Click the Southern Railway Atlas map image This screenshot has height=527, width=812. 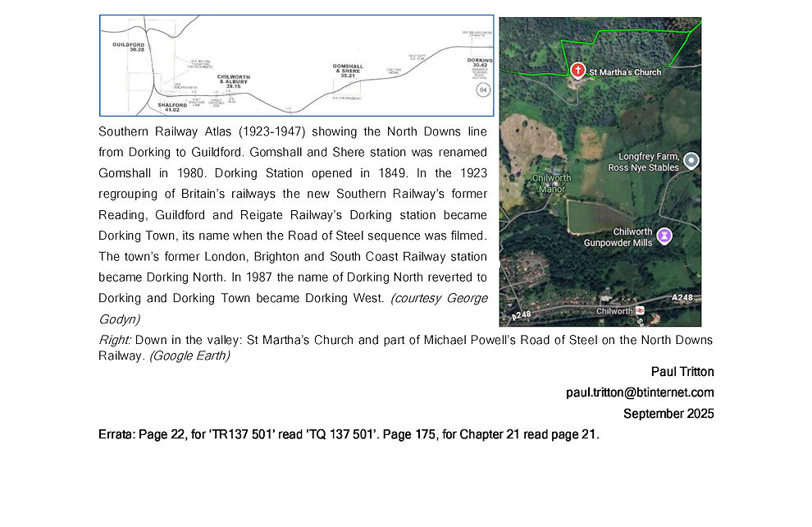[x=296, y=65]
